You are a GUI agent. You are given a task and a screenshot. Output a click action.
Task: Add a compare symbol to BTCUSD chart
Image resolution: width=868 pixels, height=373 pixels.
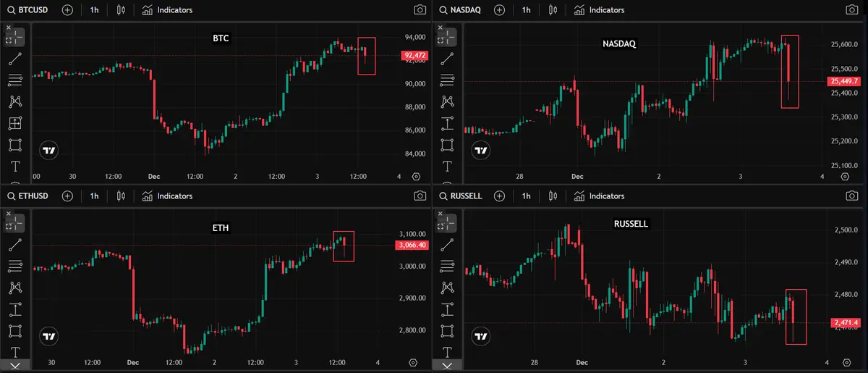67,10
